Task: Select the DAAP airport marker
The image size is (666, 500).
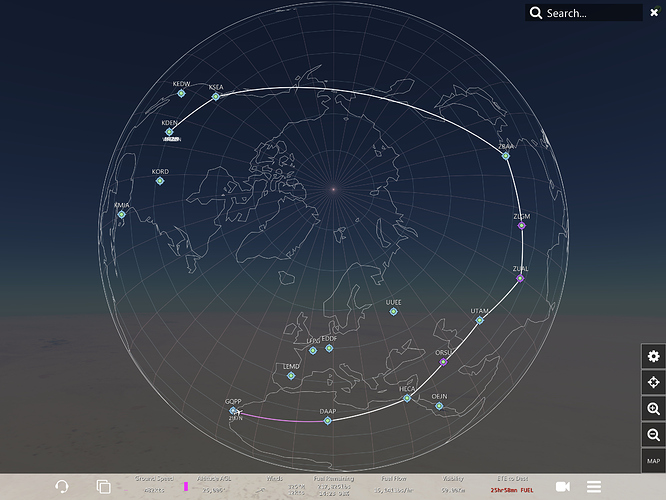Action: coord(327,421)
